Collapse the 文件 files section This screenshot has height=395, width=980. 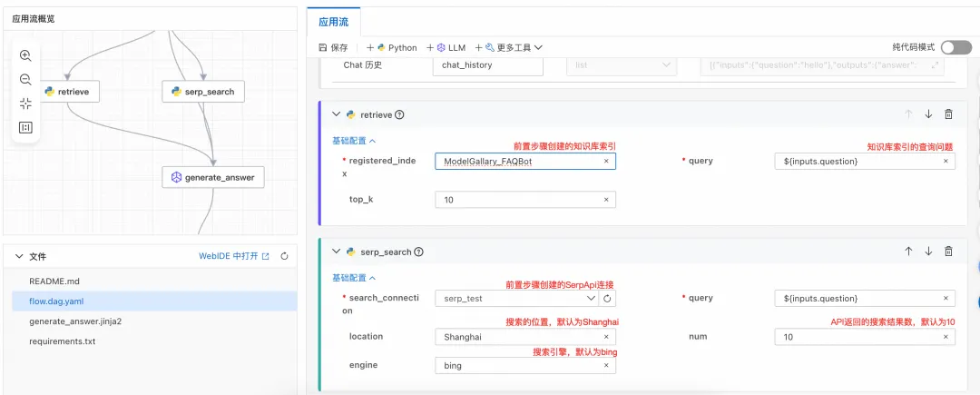coord(19,256)
